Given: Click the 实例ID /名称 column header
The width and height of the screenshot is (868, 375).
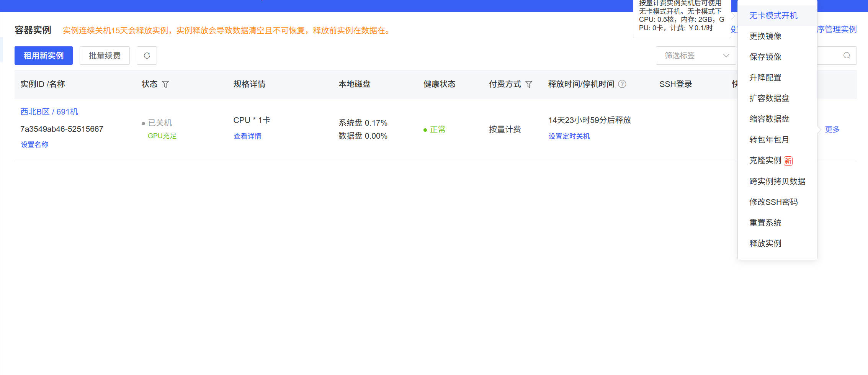Looking at the screenshot, I should [43, 84].
